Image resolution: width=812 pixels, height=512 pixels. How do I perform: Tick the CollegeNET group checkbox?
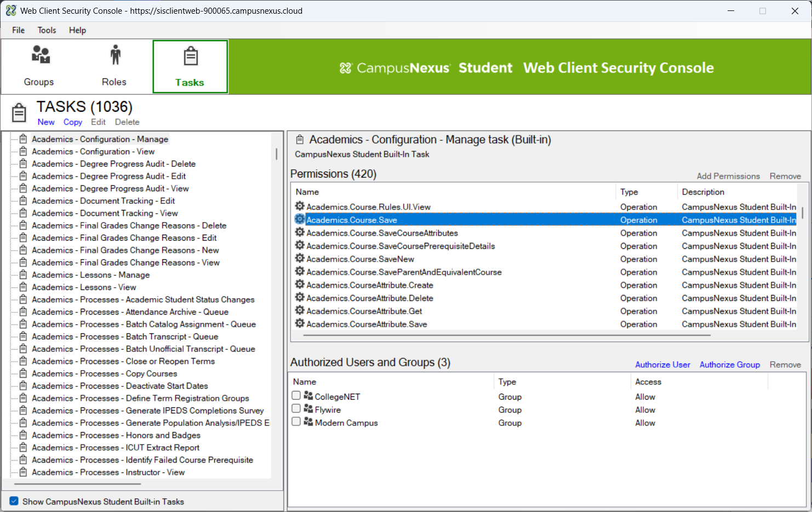pos(296,395)
